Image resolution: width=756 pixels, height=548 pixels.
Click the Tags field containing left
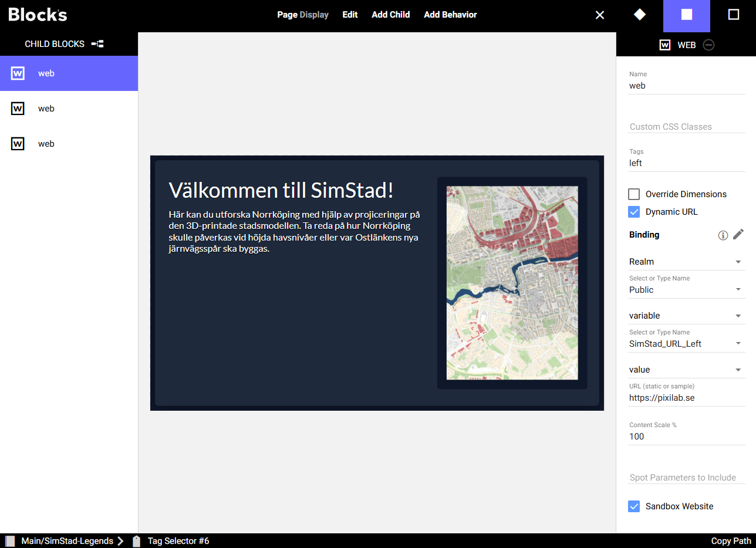click(687, 163)
